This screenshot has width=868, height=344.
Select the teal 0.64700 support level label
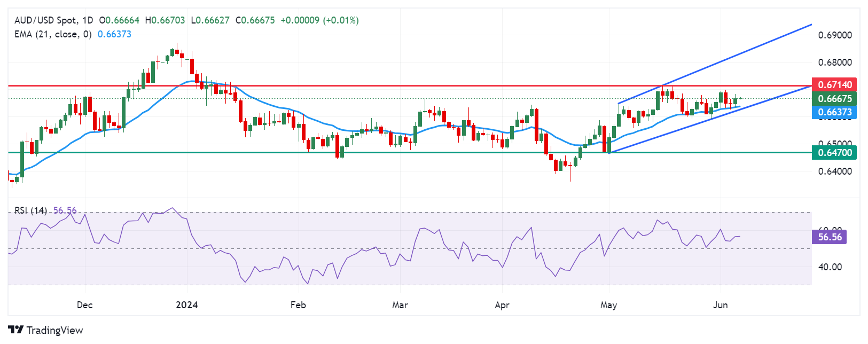[834, 153]
